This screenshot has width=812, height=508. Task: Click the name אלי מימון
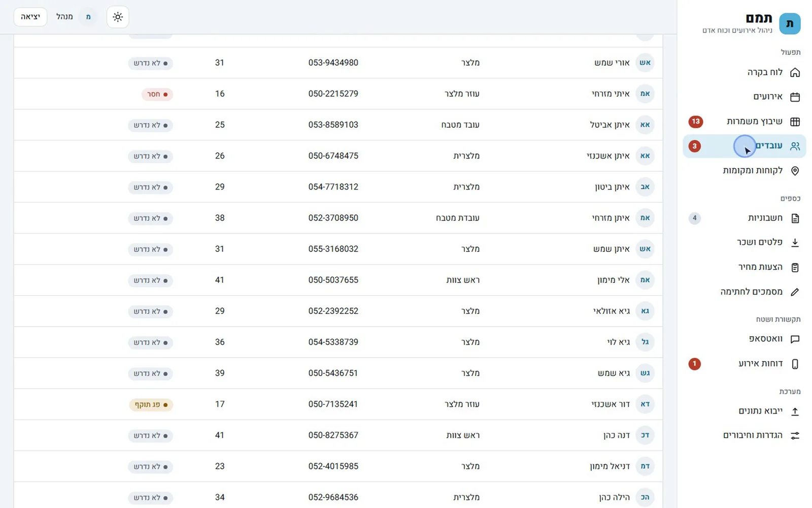[614, 280]
